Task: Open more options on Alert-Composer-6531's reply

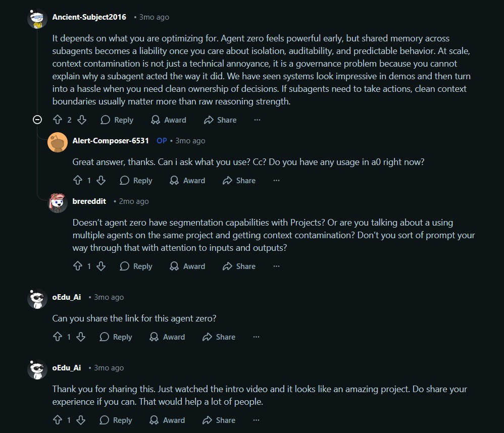Action: point(276,181)
